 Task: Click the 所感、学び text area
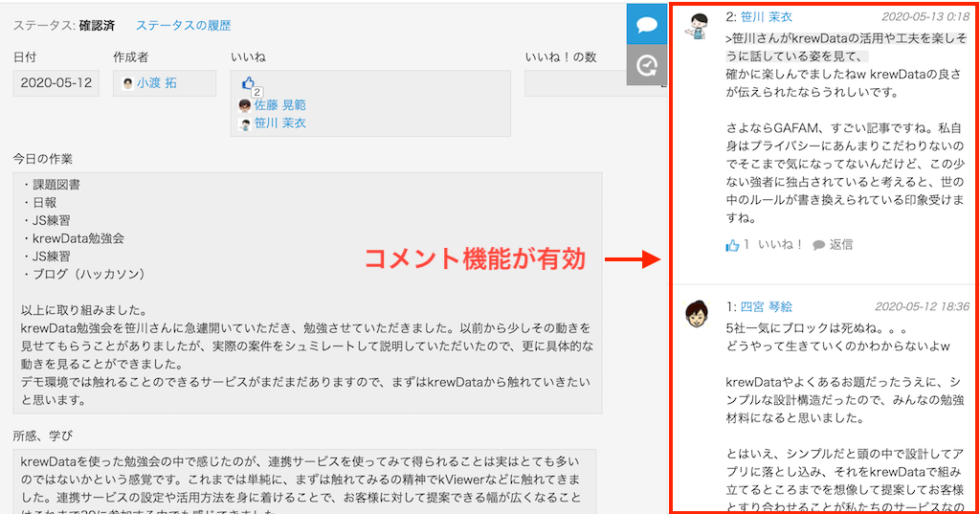pos(304,481)
